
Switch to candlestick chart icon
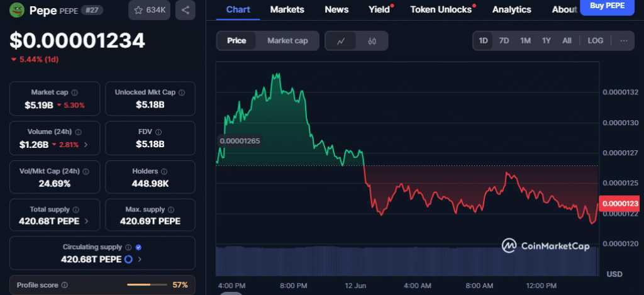pos(372,41)
